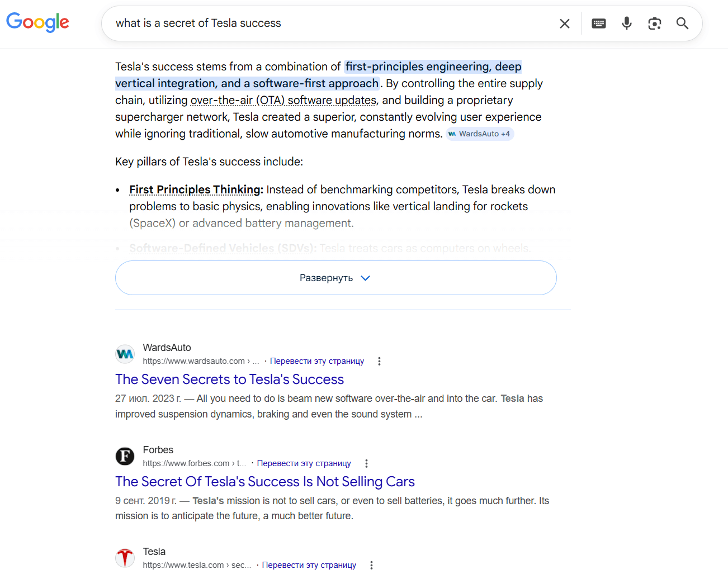This screenshot has height=574, width=728.
Task: Open the WardsAuto +4 sources chip
Action: tap(480, 134)
